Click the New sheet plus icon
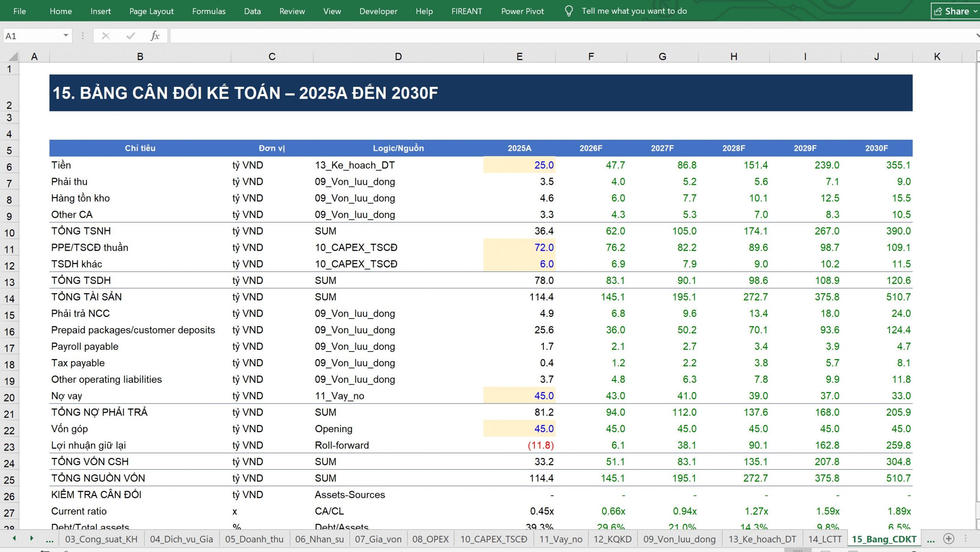The width and height of the screenshot is (980, 552). point(949,539)
